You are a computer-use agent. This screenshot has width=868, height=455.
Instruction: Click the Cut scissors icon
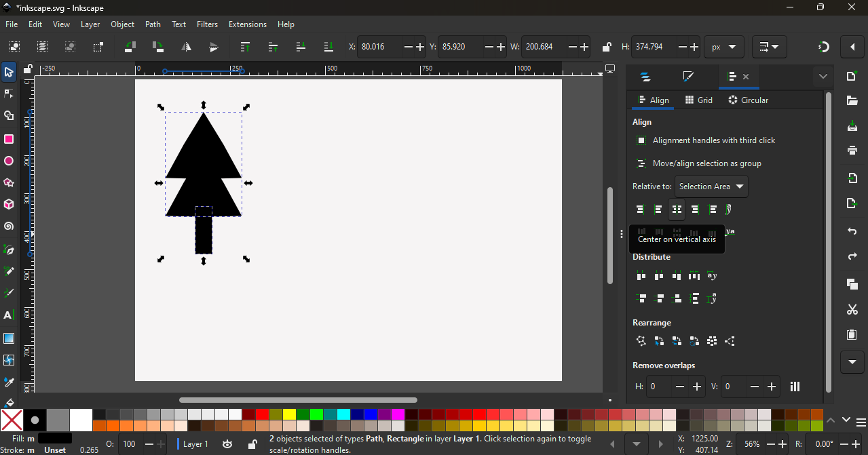pos(852,310)
